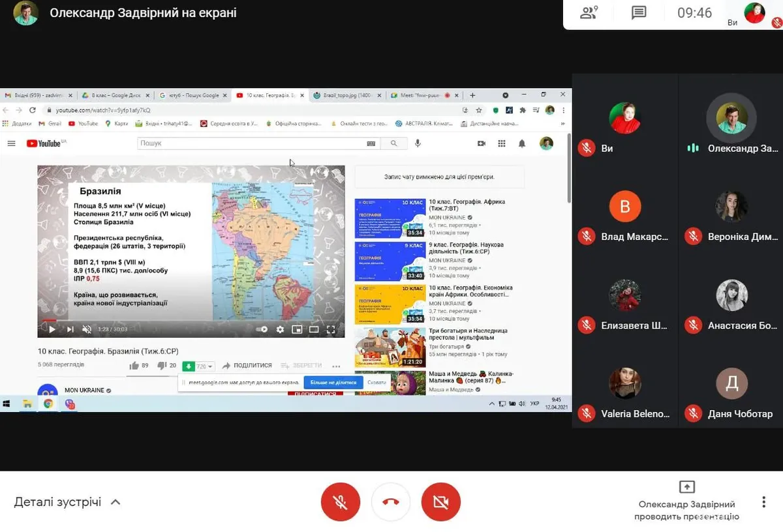The width and height of the screenshot is (783, 532).
Task: Click Сховати on the sharing bar
Action: click(376, 383)
